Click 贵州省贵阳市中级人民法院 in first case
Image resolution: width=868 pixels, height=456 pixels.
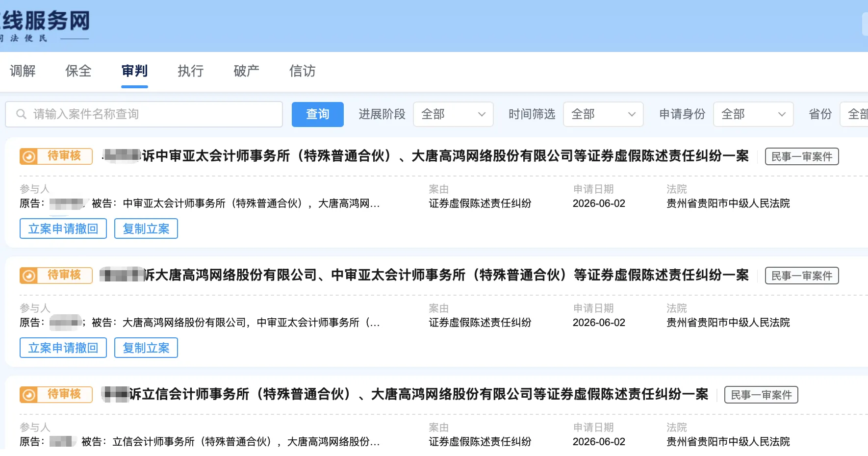[728, 203]
